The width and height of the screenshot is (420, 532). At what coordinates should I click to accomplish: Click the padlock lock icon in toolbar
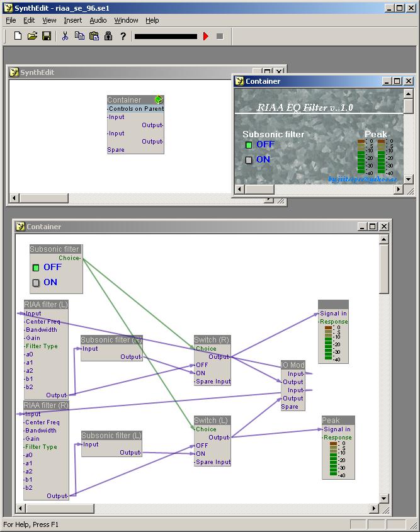pyautogui.click(x=108, y=36)
